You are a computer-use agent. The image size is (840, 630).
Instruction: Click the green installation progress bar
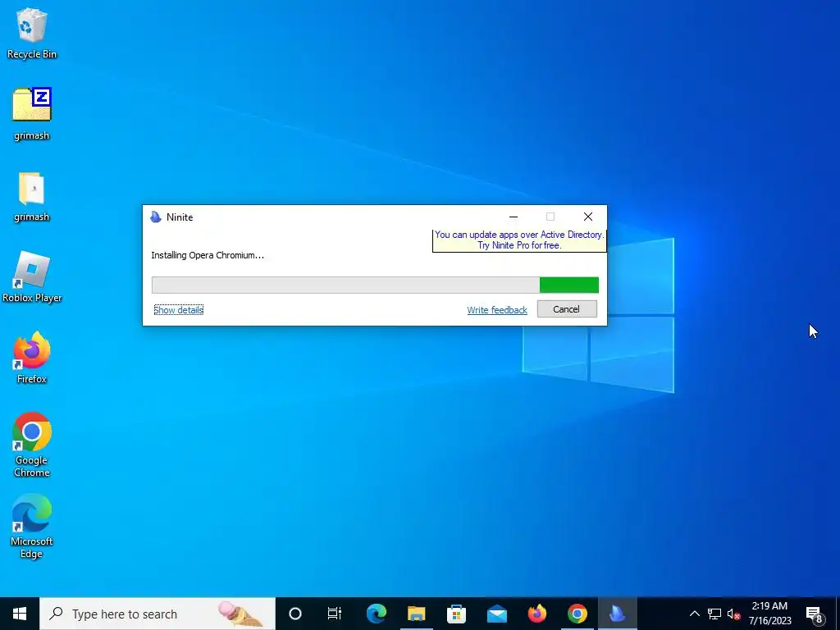pos(375,285)
